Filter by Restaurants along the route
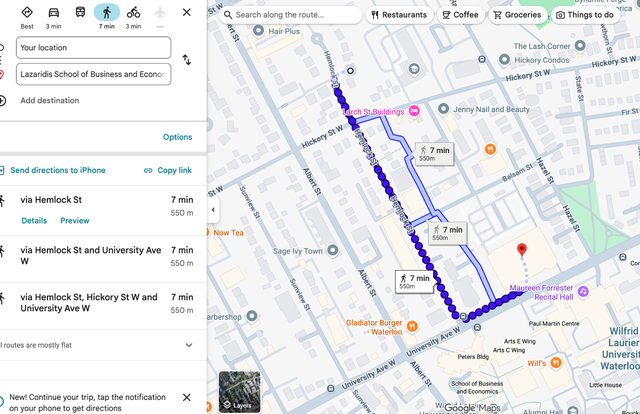The height and width of the screenshot is (414, 640). [x=398, y=15]
